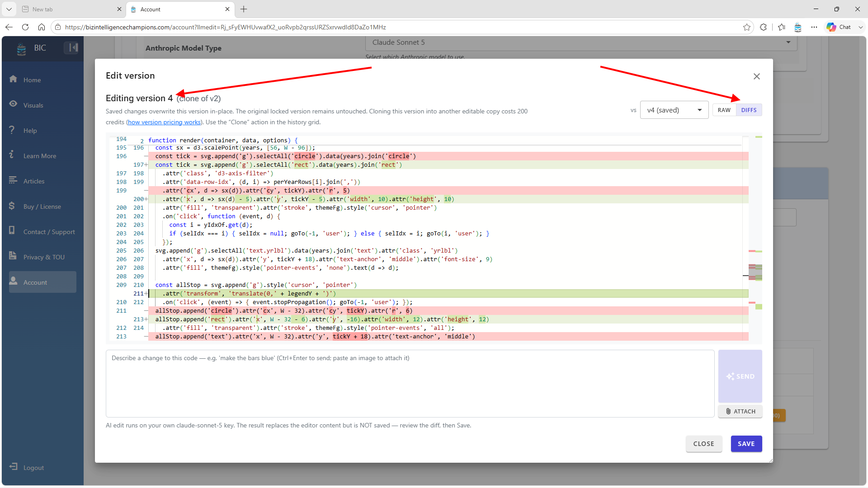The image size is (868, 488).
Task: View site information lock icon
Action: click(x=58, y=27)
